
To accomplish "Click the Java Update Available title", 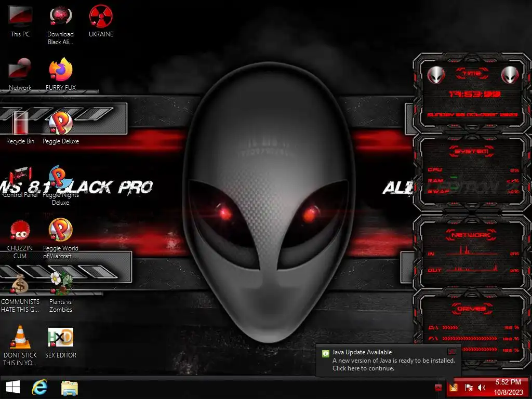I will 362,352.
